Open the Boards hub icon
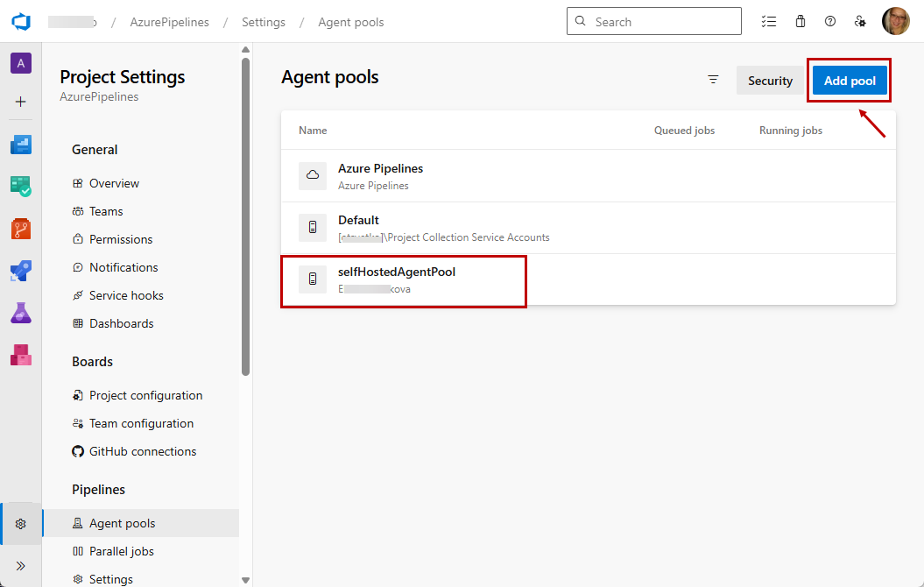The height and width of the screenshot is (587, 924). (x=21, y=187)
